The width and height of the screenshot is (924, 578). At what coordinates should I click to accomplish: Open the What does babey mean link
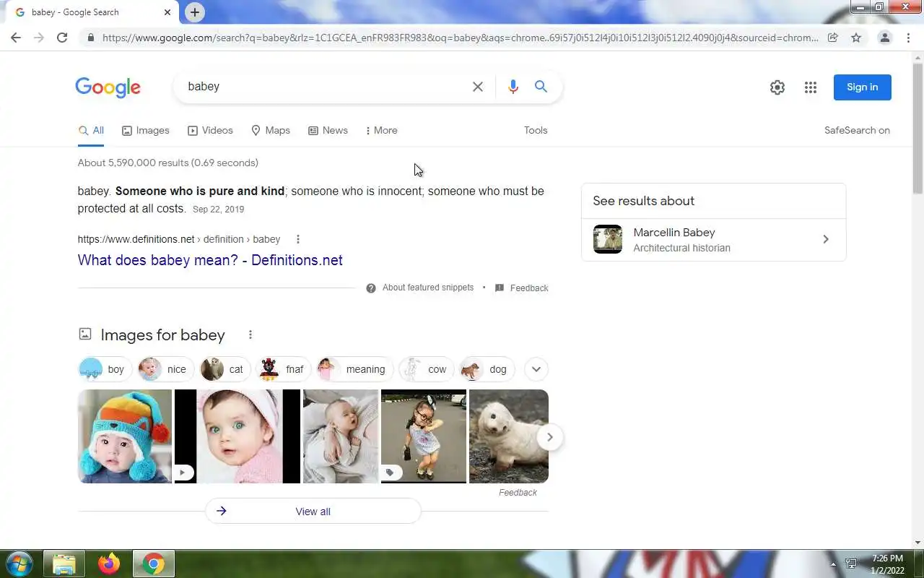click(x=210, y=260)
